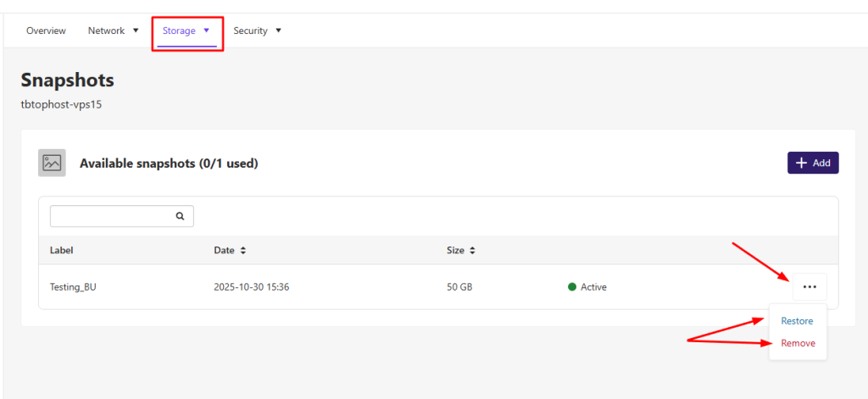Click the search magnifier icon
This screenshot has height=399, width=868.
(180, 216)
